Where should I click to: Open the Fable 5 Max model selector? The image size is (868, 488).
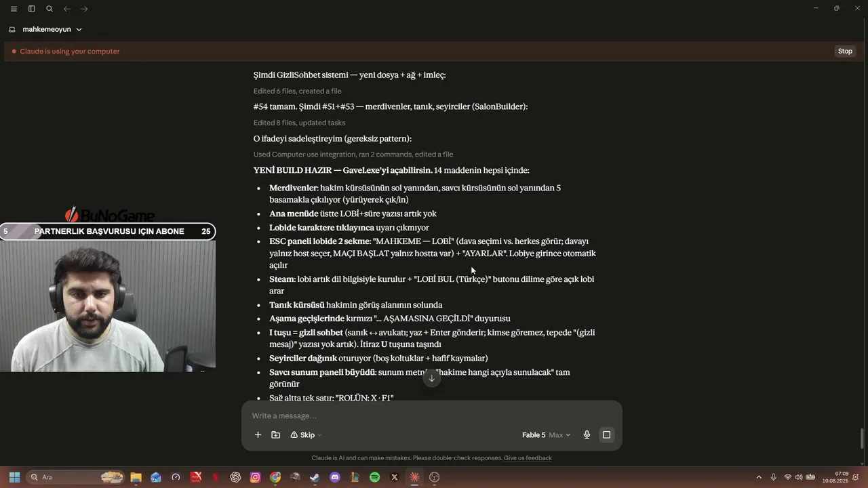point(546,435)
